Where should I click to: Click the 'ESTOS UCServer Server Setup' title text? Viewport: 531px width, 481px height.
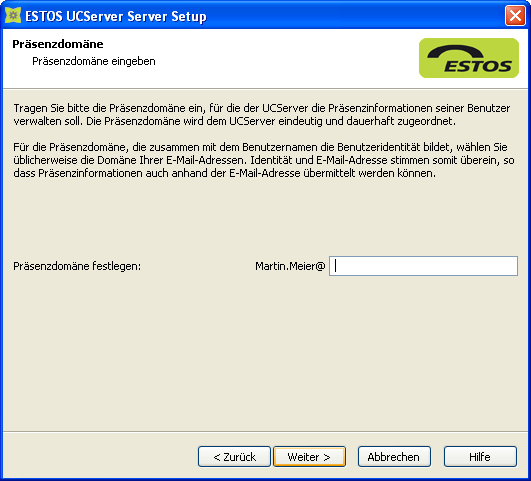116,16
